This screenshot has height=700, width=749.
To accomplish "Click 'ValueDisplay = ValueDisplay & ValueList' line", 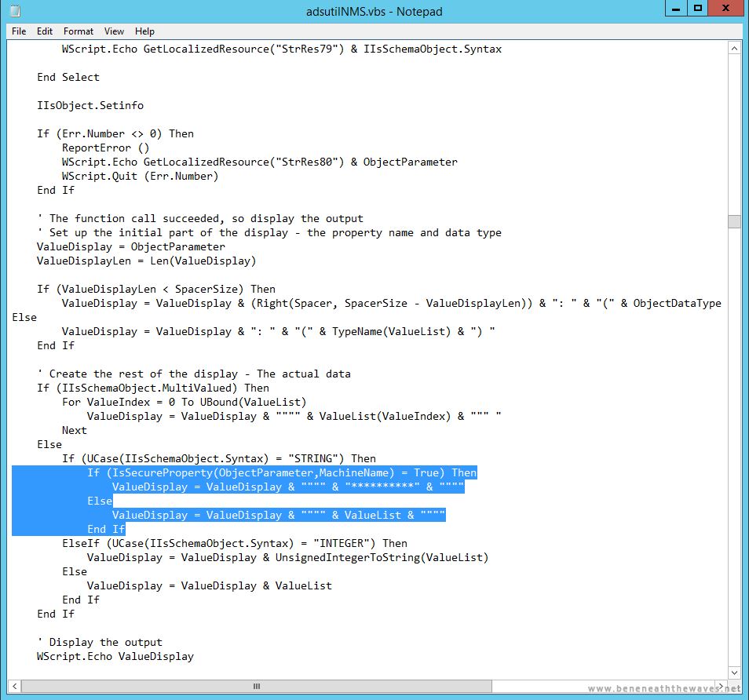I will (x=209, y=586).
